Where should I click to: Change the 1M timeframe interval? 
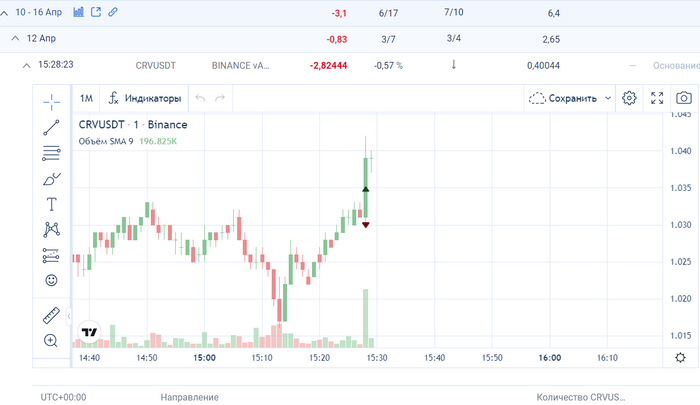tap(86, 99)
